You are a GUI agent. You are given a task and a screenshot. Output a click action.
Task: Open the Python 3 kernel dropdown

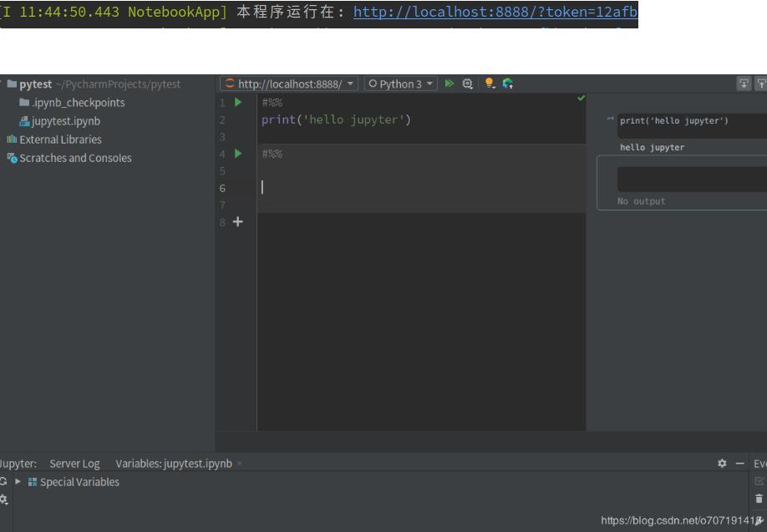(401, 84)
